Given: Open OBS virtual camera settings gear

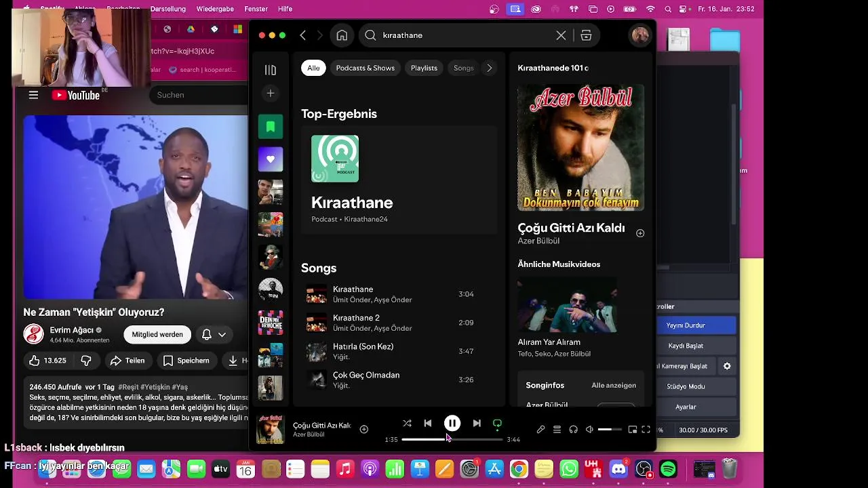Looking at the screenshot, I should (727, 366).
